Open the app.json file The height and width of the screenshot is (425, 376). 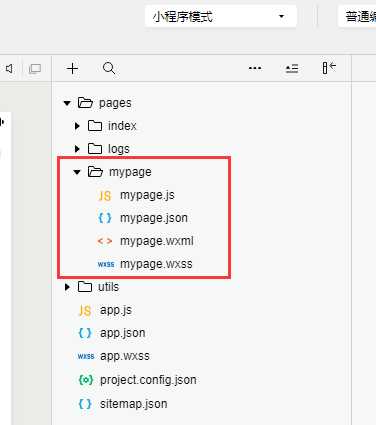tap(123, 333)
